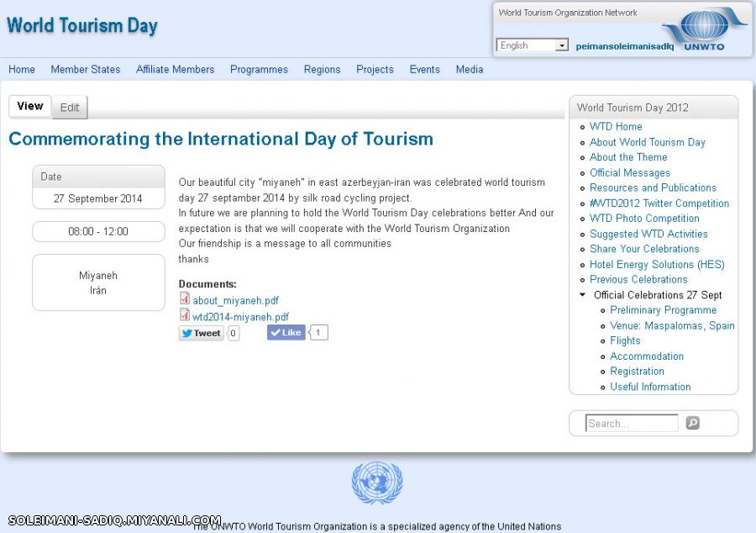The image size is (756, 533).
Task: Open the Useful Information link
Action: tap(650, 387)
